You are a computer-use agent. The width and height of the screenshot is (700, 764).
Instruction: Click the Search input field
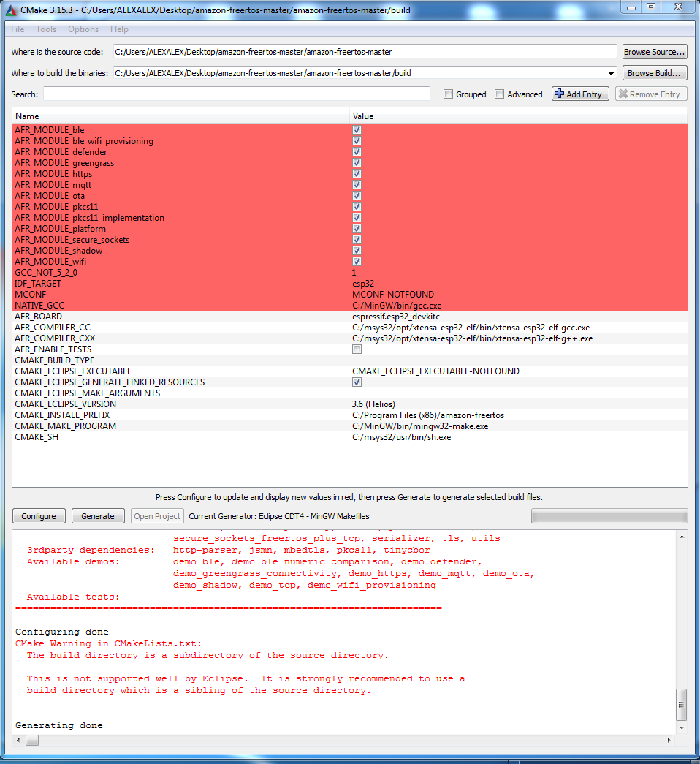[237, 94]
